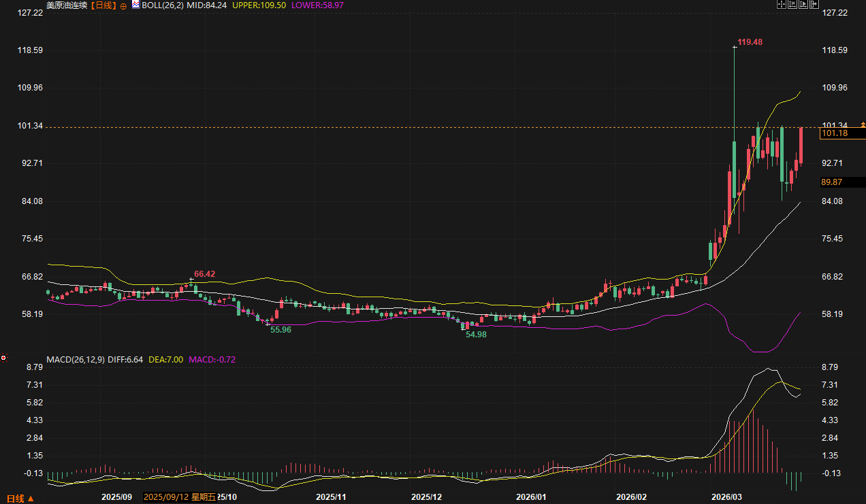Image resolution: width=866 pixels, height=504 pixels.
Task: Click the jump-to-start axis icon
Action: [792, 4]
